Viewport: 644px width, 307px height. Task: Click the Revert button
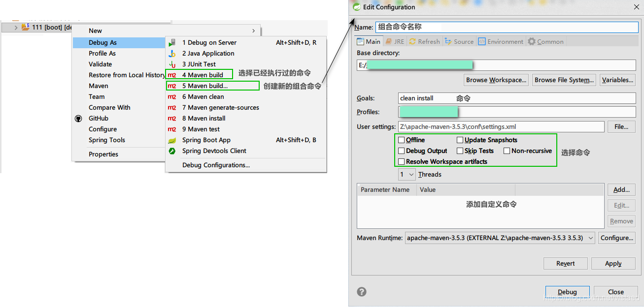point(566,264)
